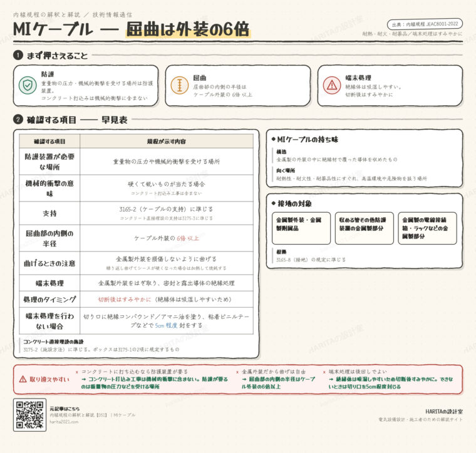Click the 金属外装だから曲げは自由 misconception line
This screenshot has width=476, height=453.
click(274, 372)
